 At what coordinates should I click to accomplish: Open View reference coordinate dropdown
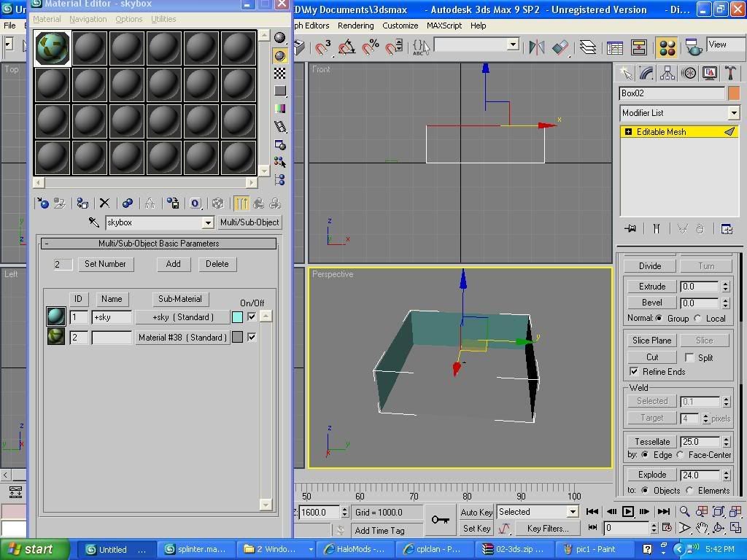coord(726,44)
